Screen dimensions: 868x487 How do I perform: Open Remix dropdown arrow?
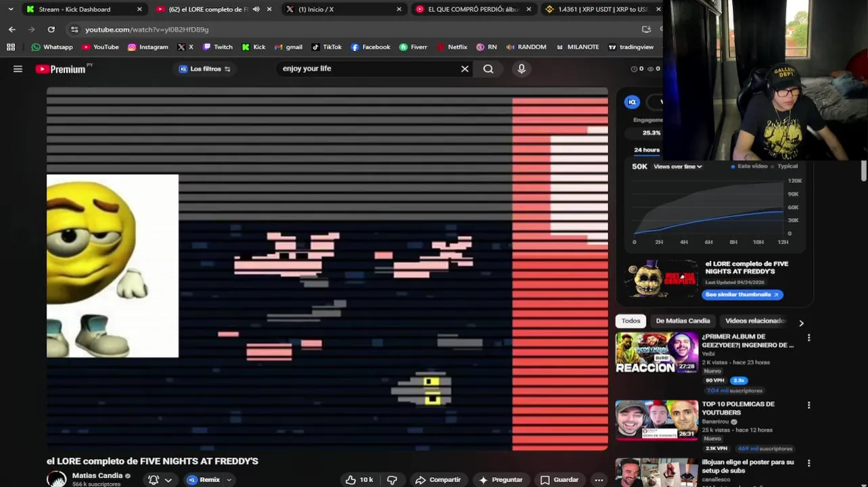pos(229,480)
